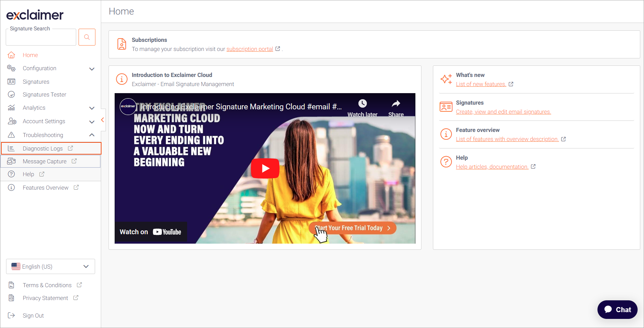Click Watch on YouTube button
Viewport: 644px width, 328px height.
(x=151, y=232)
